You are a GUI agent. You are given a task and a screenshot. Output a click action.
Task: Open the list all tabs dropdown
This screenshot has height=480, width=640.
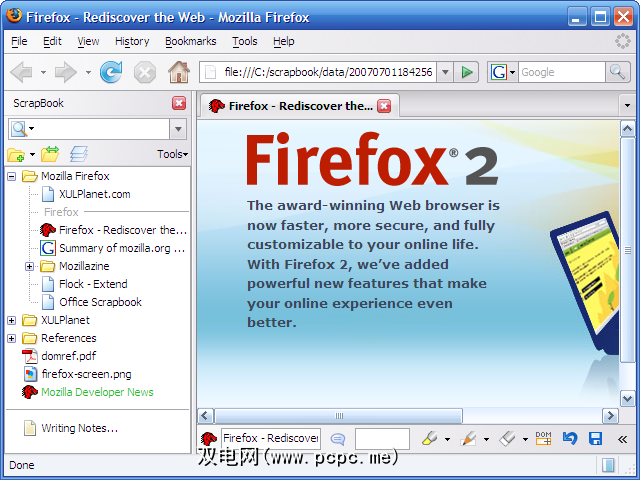627,106
